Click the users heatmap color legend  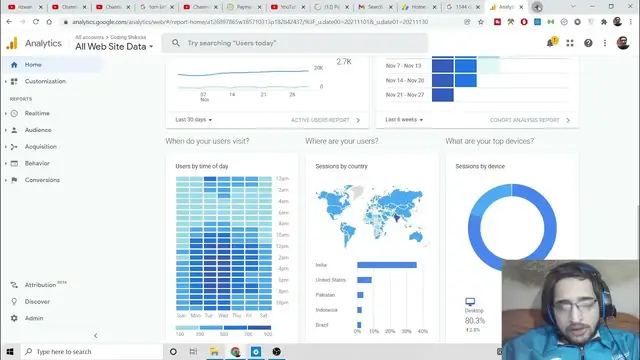(x=223, y=327)
